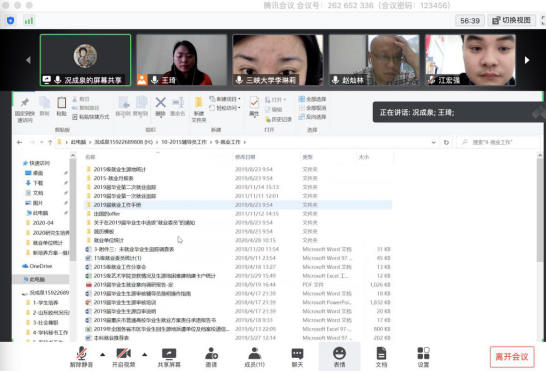Select 王琦's video thumbnail
The height and width of the screenshot is (372, 546).
(x=181, y=60)
